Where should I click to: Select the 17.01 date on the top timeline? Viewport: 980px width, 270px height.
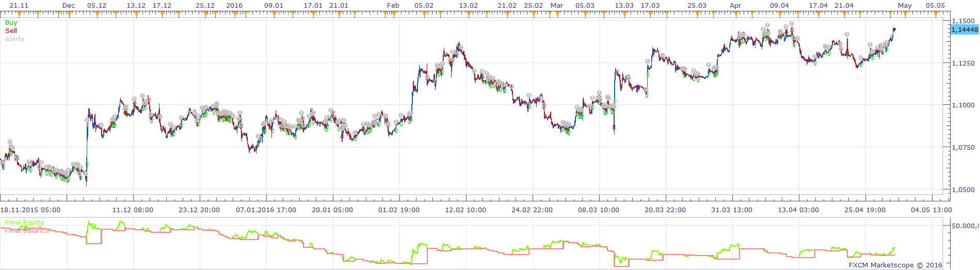(x=313, y=6)
